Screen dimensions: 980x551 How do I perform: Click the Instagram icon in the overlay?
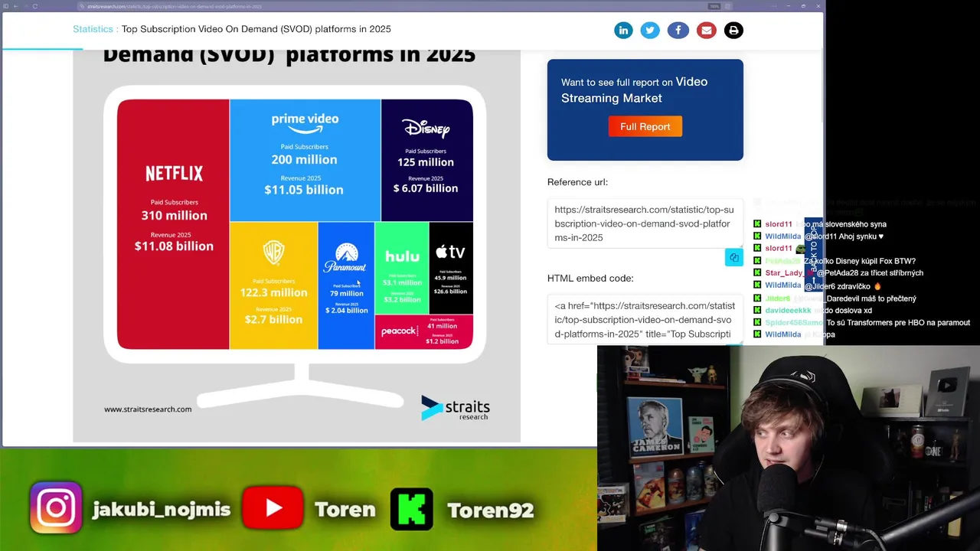(x=57, y=507)
